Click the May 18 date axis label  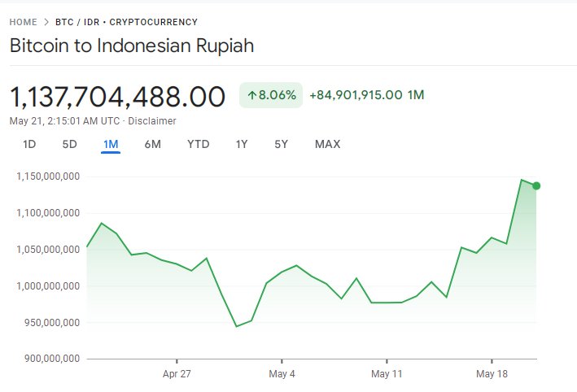tap(492, 374)
